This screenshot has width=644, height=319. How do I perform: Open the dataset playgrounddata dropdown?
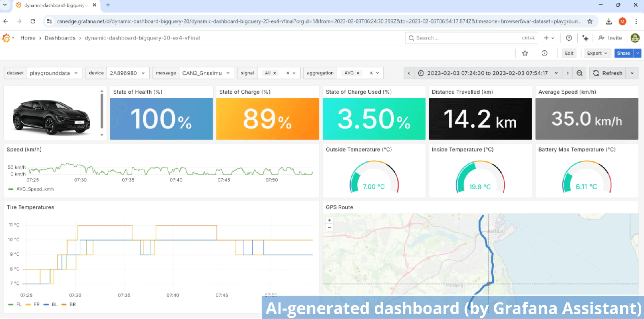pos(54,73)
